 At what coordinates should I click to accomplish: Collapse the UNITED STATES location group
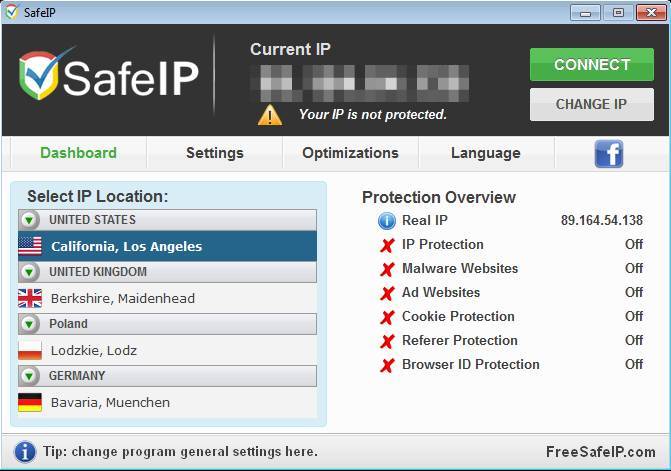tap(30, 220)
